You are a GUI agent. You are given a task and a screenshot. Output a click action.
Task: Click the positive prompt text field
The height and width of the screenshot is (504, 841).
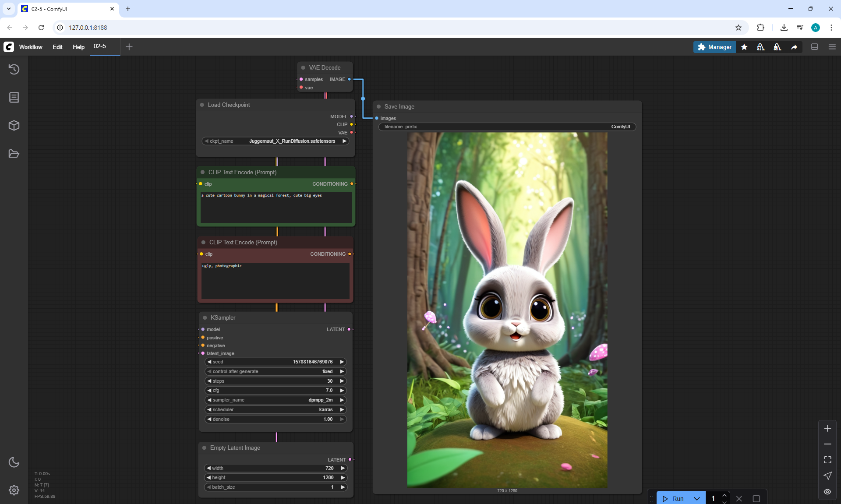click(276, 208)
